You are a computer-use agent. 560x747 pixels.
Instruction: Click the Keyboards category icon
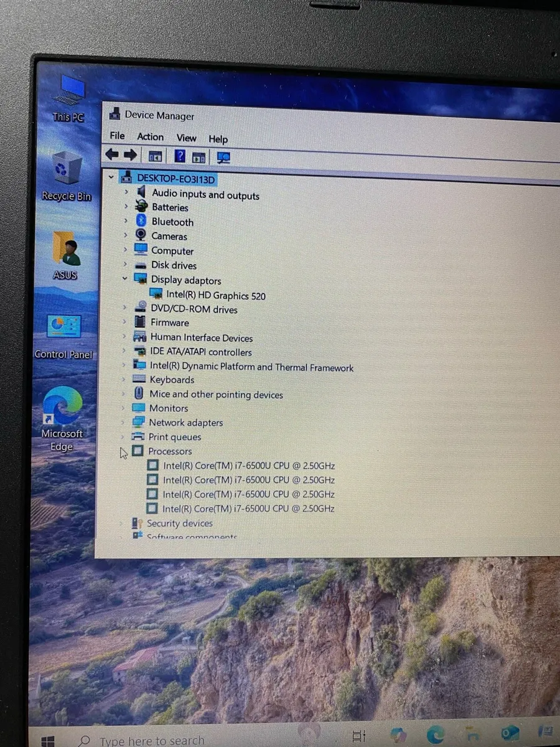click(x=139, y=379)
